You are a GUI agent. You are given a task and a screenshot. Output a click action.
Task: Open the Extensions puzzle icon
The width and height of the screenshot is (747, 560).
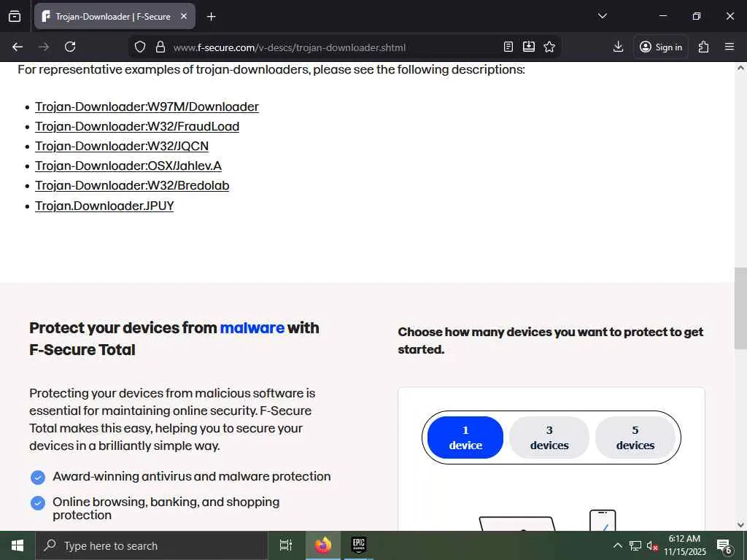coord(703,47)
